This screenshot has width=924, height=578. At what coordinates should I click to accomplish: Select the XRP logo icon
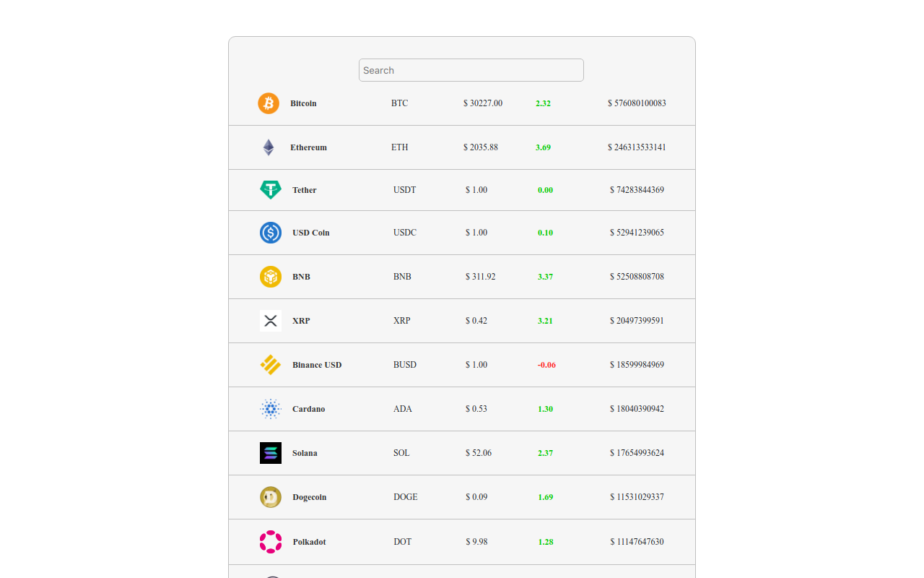270,320
